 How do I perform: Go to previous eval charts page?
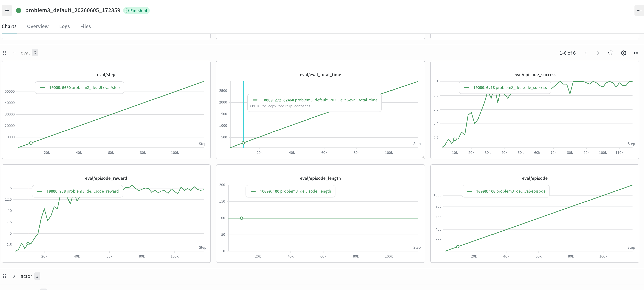click(585, 53)
